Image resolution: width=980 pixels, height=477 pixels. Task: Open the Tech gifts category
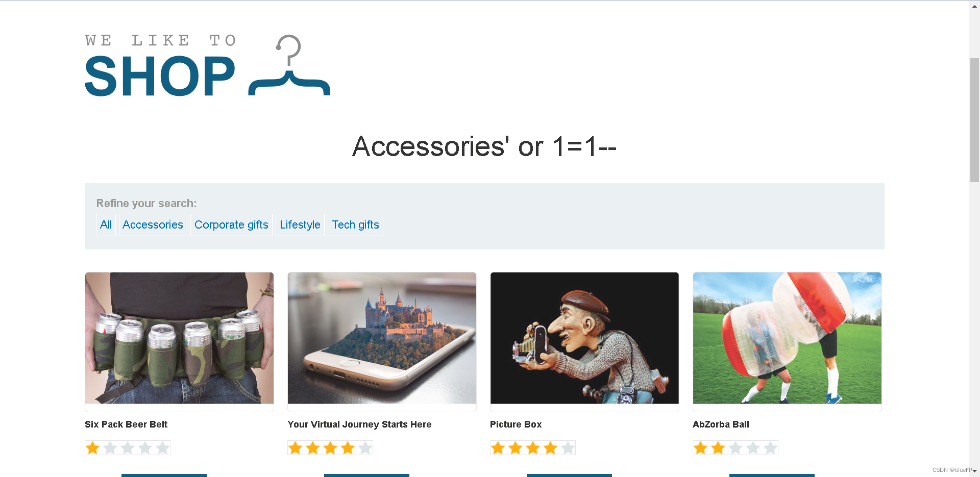click(x=355, y=225)
